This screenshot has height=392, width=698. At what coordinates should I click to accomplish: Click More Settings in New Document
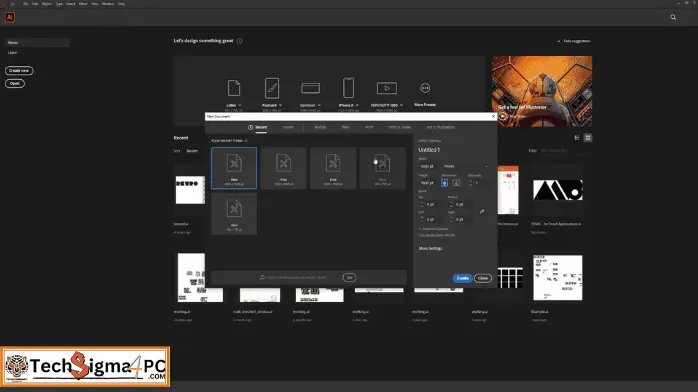pyautogui.click(x=430, y=249)
